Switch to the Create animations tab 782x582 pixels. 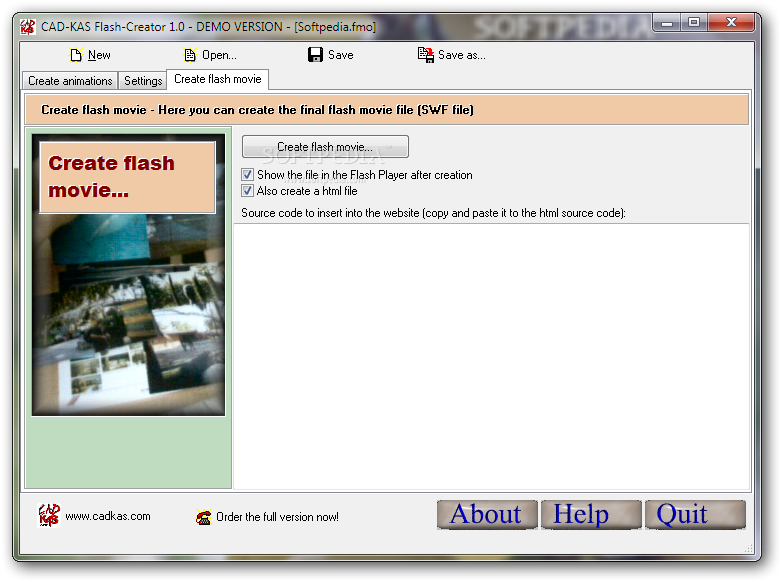click(x=70, y=81)
